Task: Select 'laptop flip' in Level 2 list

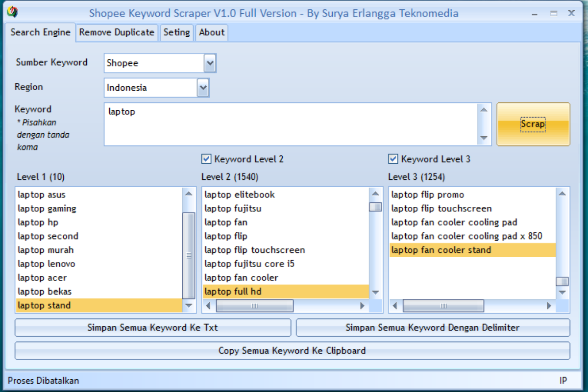Action: 286,236
